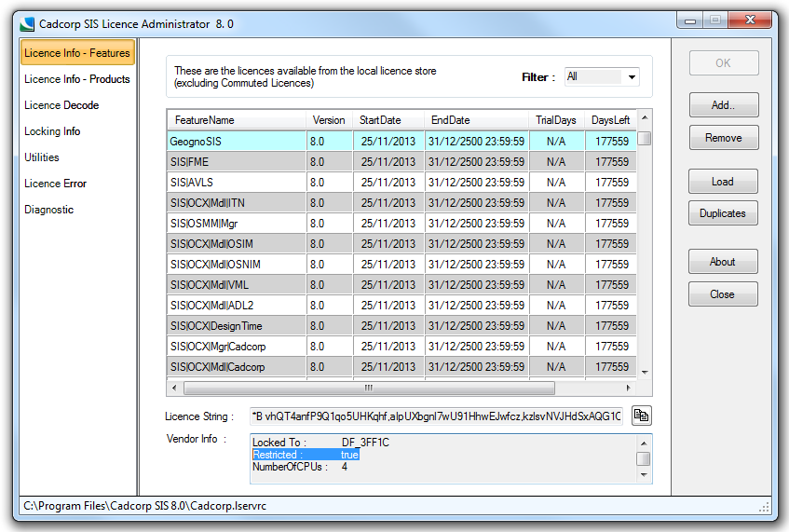Select the Locked To line in Vendor Info
789x532 pixels.
[x=321, y=443]
